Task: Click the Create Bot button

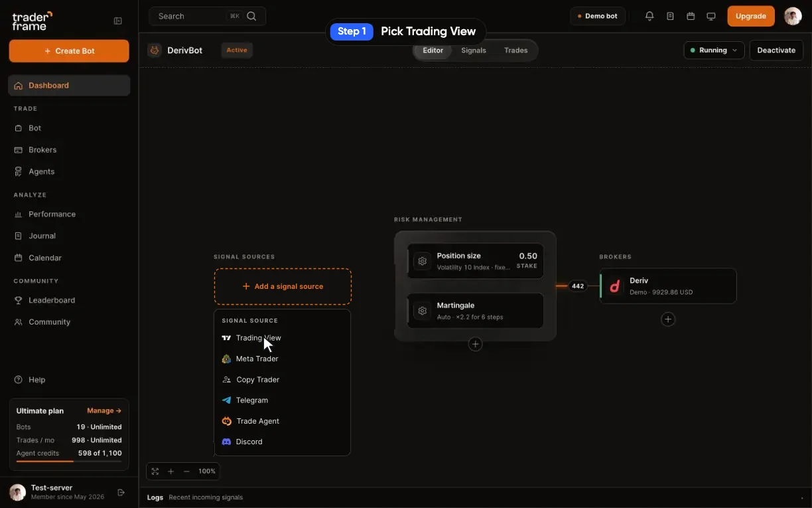Action: [69, 51]
